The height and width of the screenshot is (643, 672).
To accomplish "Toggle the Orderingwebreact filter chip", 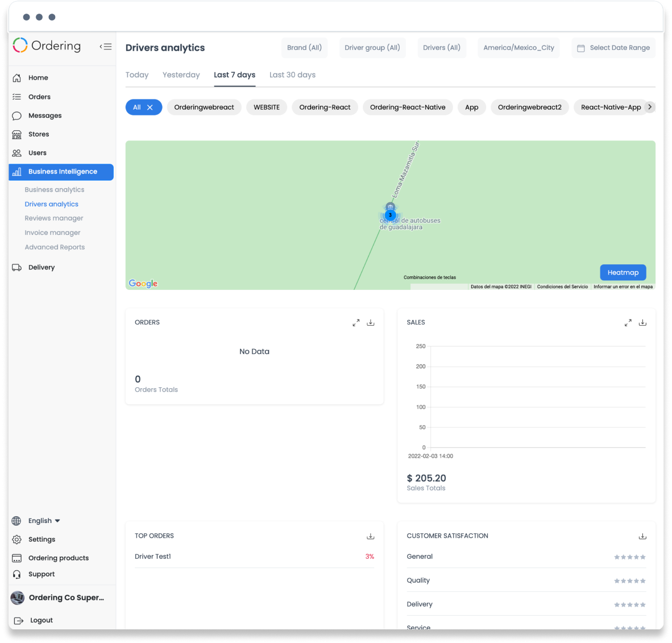I will click(204, 107).
